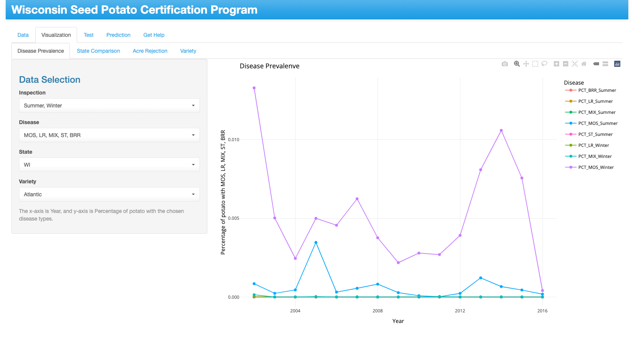The height and width of the screenshot is (364, 634).
Task: Click the 2004 x-axis tick label
Action: point(295,311)
